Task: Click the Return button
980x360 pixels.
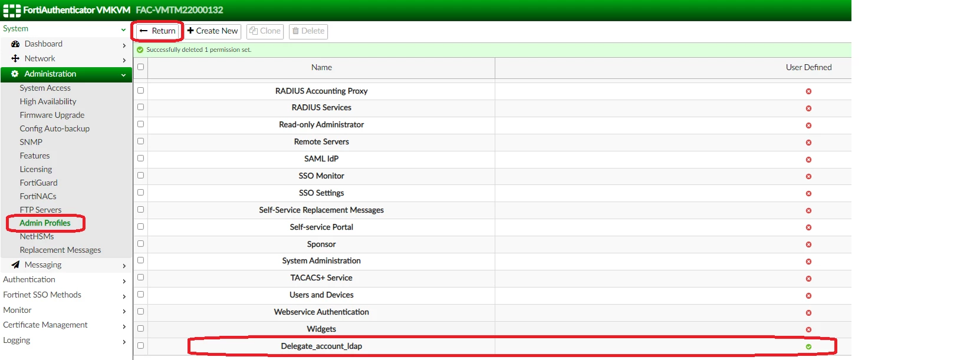Action: (157, 31)
